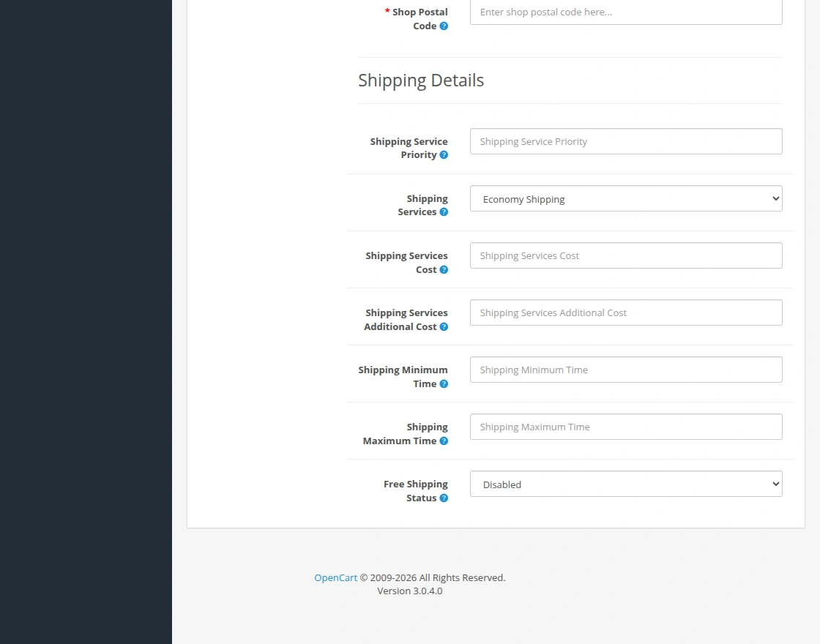This screenshot has height=644, width=820.
Task: Click help icon next to Shipping Services label
Action: pyautogui.click(x=444, y=211)
